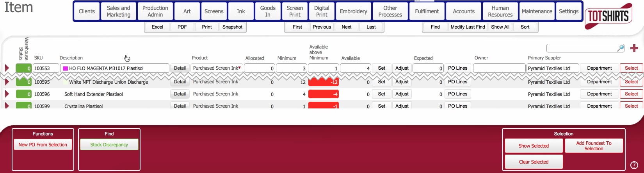The height and width of the screenshot is (173, 644).
Task: Click the red plus add-item icon
Action: tap(634, 48)
